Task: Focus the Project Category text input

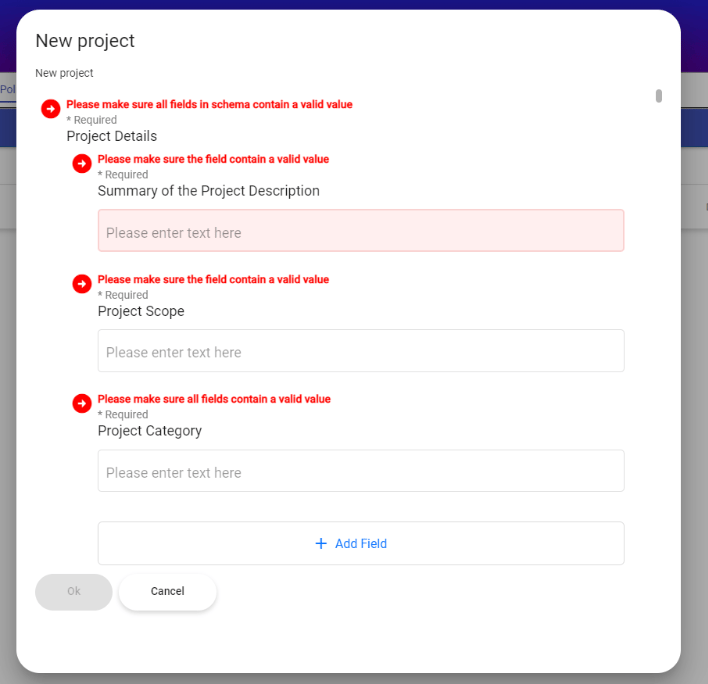Action: tap(361, 471)
